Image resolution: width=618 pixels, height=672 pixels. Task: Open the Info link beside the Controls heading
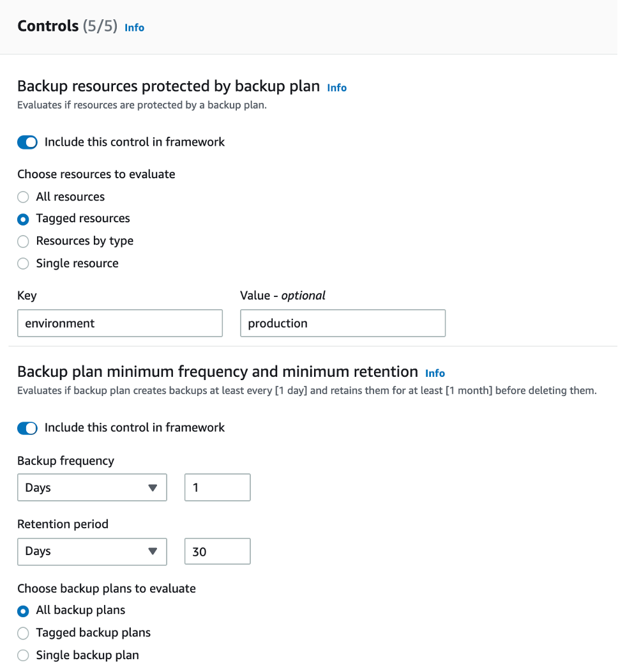[134, 27]
